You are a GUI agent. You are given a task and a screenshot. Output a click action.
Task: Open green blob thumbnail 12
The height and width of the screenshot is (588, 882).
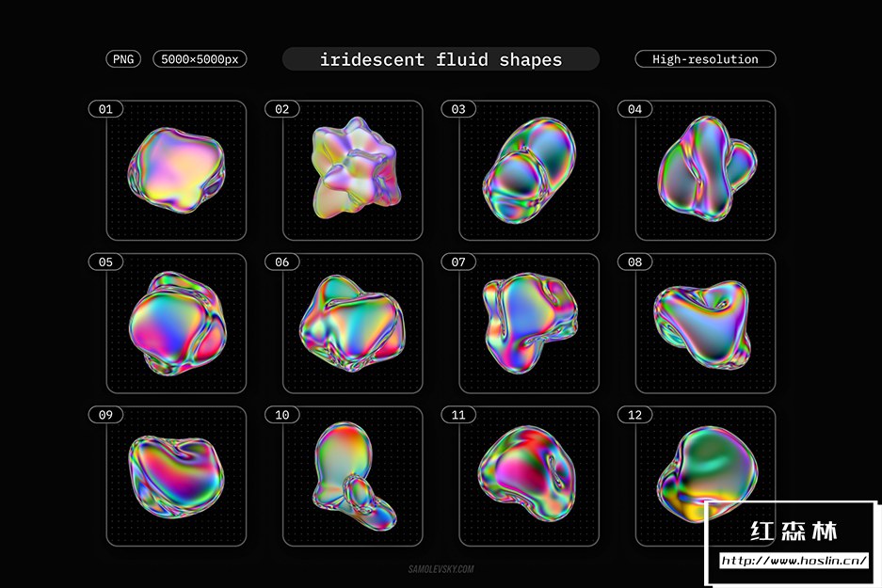705,476
